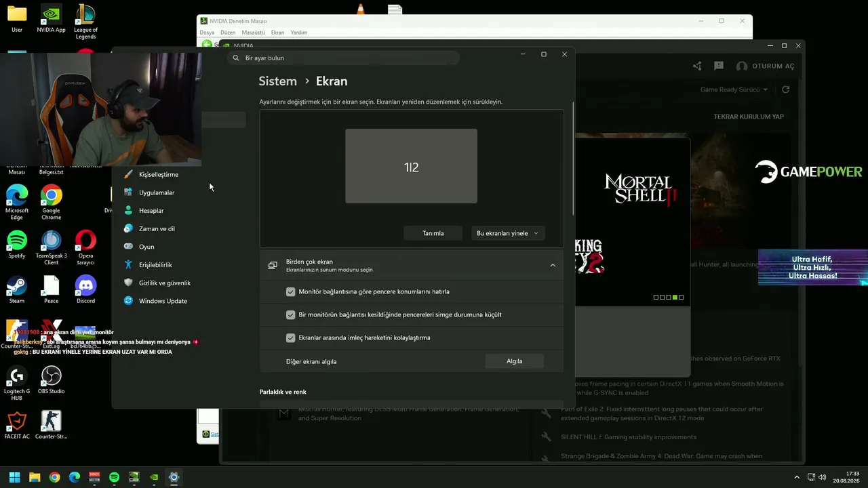
Task: Open Gizlilik ve güvenlik settings
Action: pyautogui.click(x=164, y=283)
